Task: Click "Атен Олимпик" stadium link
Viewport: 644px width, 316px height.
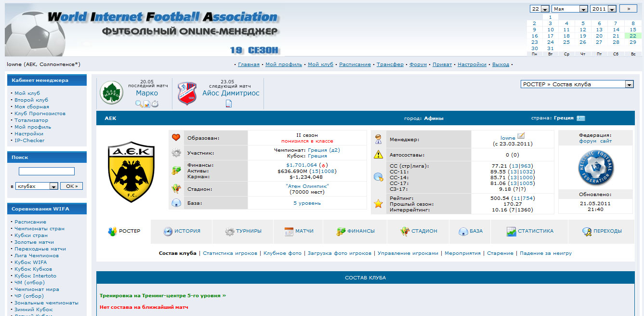Action: 307,186
